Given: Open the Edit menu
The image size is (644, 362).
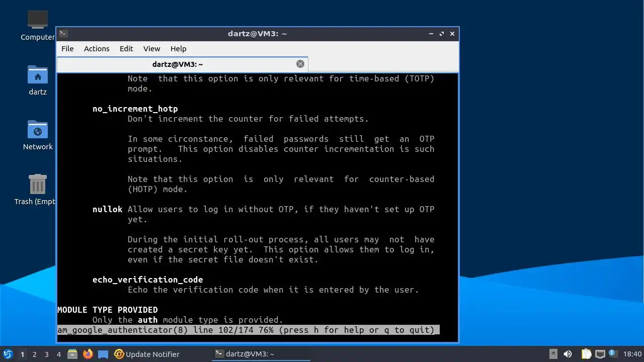Looking at the screenshot, I should pos(126,49).
